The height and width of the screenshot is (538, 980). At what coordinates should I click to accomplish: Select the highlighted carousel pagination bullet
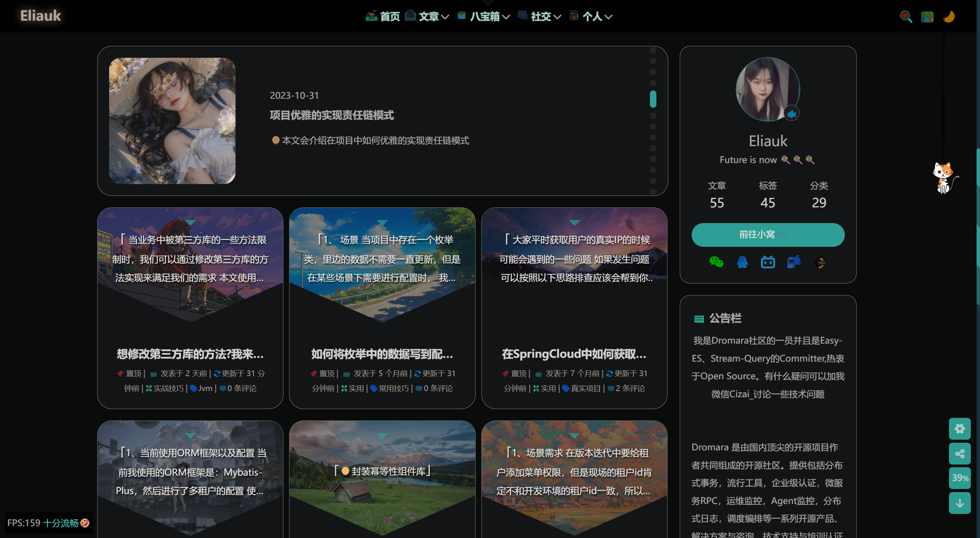pos(653,99)
